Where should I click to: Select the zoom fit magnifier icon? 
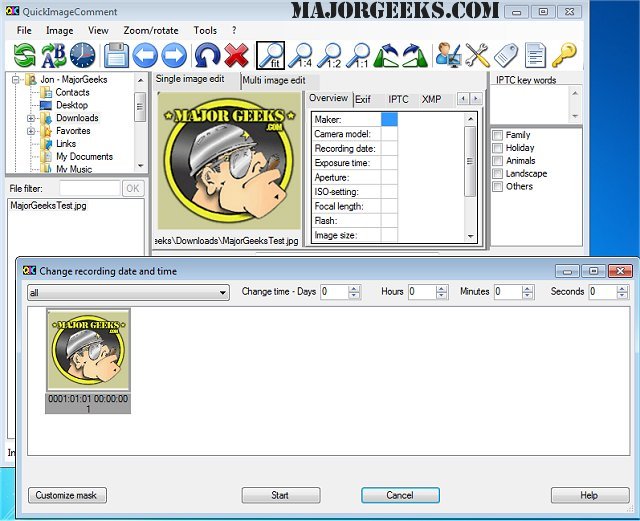[x=270, y=55]
